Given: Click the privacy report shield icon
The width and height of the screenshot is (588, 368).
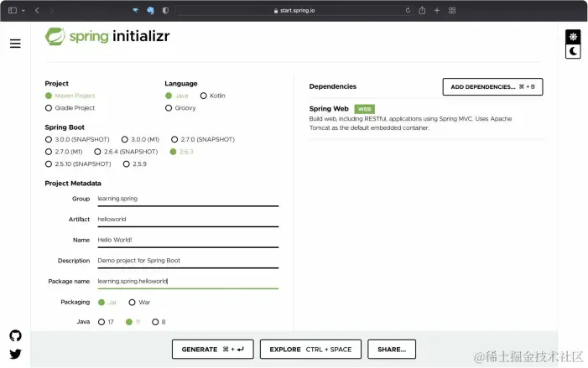Looking at the screenshot, I should (165, 11).
